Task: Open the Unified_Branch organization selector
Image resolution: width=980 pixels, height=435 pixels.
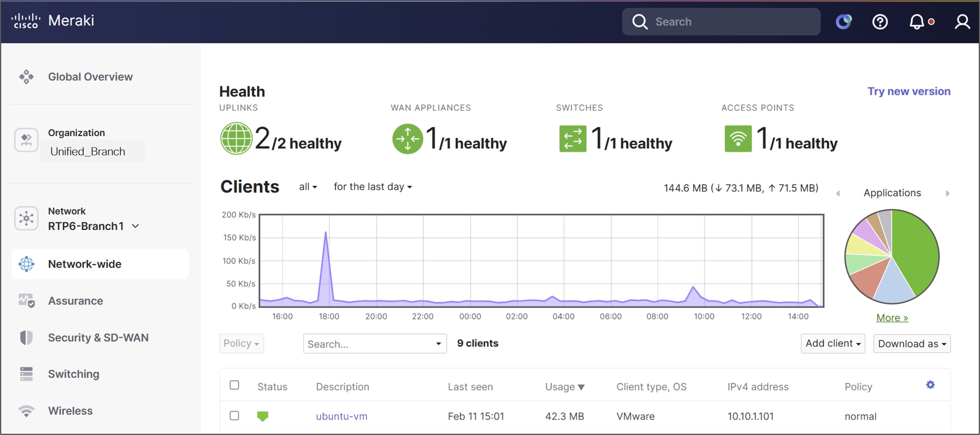Action: [x=92, y=151]
